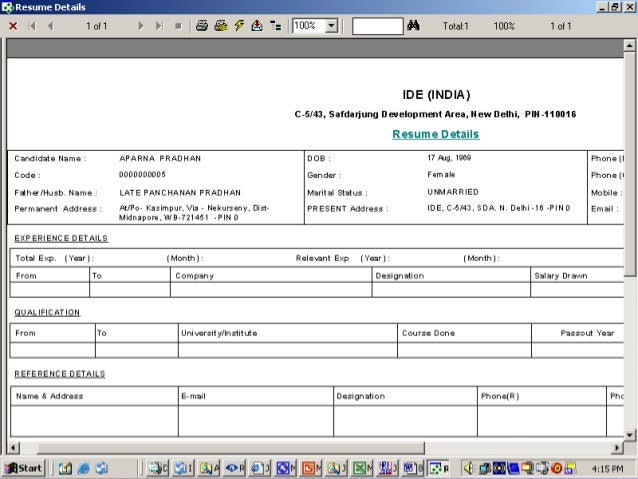Screen dimensions: 638x479
Task: Go to the next report page
Action: tap(141, 26)
